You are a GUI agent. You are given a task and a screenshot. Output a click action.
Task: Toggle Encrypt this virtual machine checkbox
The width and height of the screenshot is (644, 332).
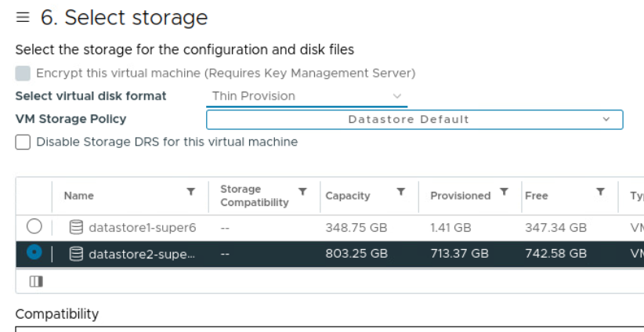coord(23,73)
